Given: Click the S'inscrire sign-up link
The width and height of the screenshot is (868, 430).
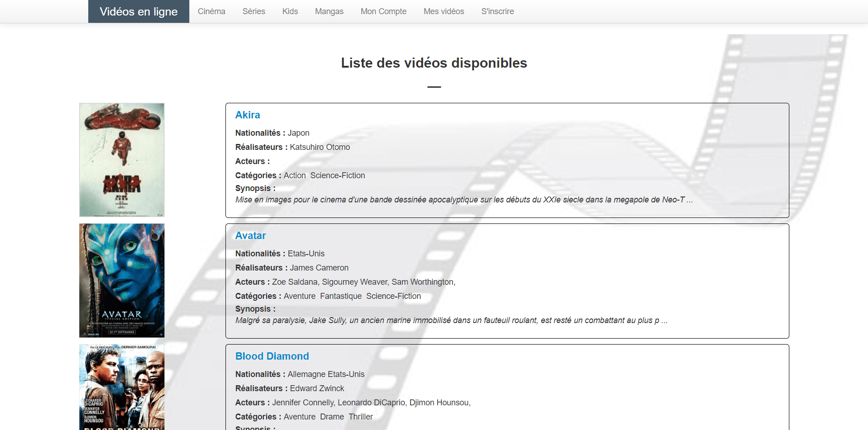Looking at the screenshot, I should coord(497,11).
